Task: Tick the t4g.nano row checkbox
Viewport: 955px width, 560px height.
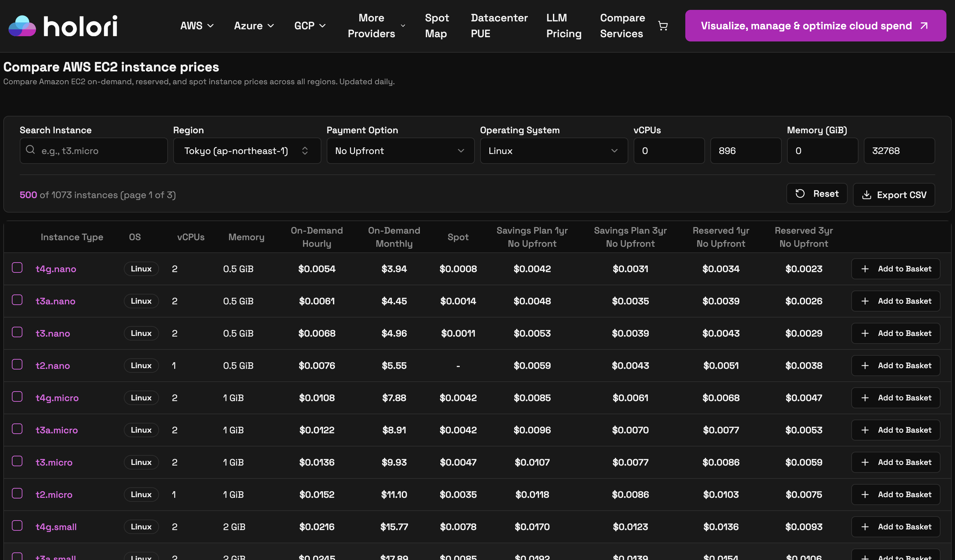Action: [x=17, y=268]
